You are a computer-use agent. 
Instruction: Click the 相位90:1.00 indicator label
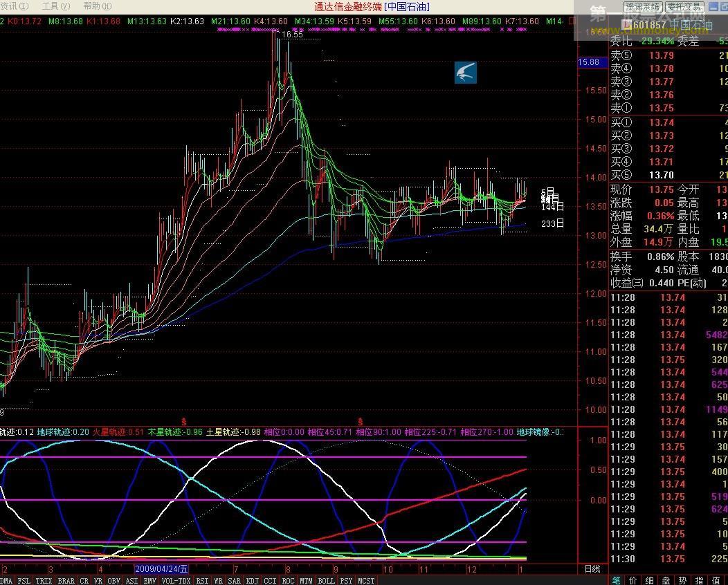(x=379, y=432)
